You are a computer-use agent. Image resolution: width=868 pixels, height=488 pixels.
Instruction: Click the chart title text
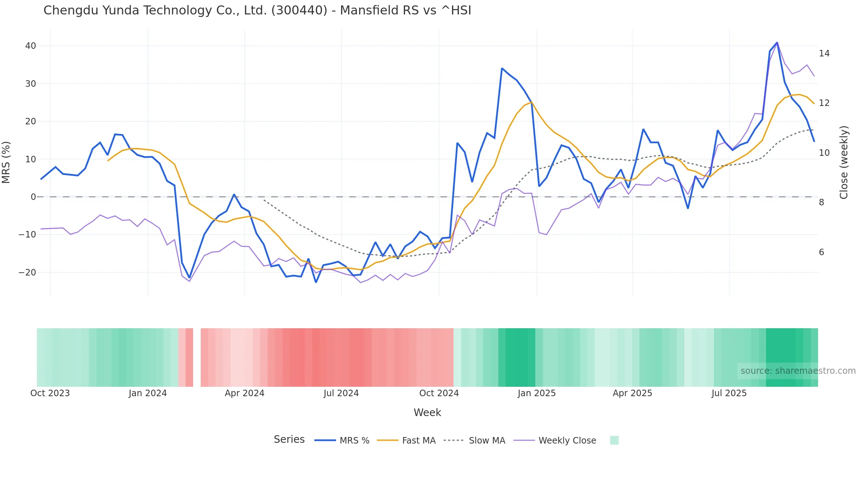click(257, 10)
